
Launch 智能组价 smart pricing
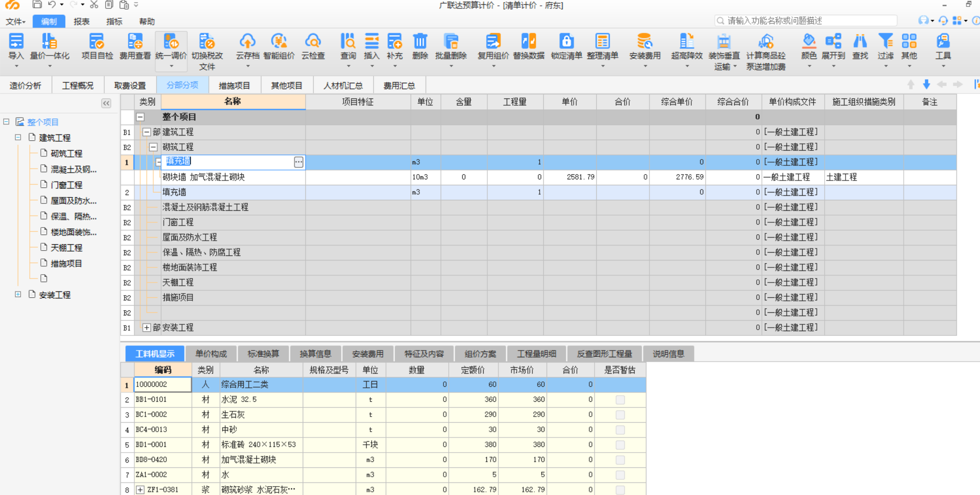click(x=279, y=46)
